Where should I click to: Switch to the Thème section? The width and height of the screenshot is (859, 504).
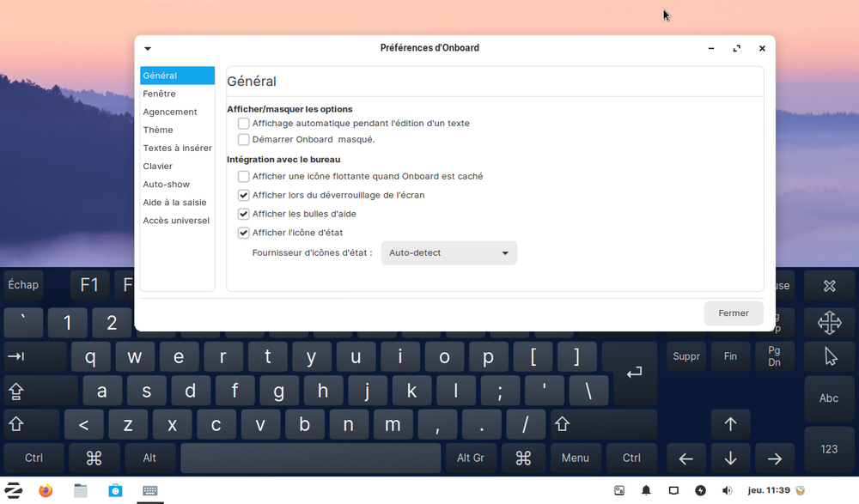click(158, 130)
